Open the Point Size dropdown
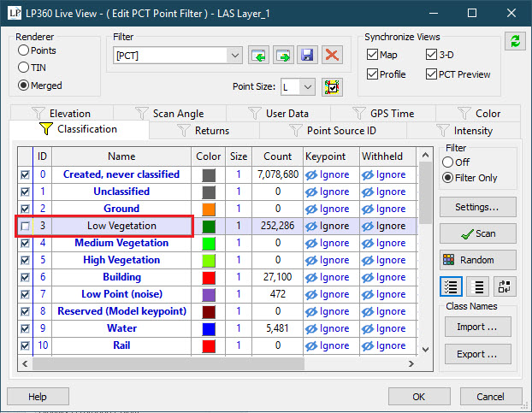 (x=307, y=87)
